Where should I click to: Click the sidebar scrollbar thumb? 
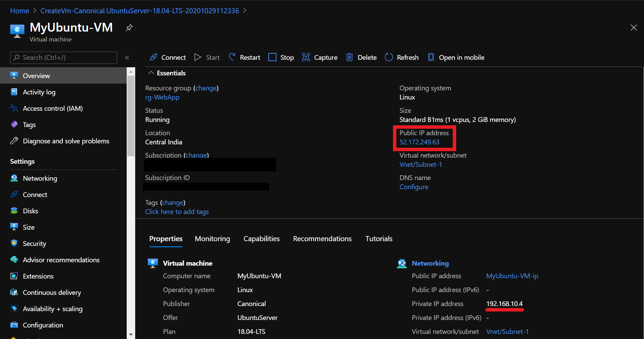(131, 116)
